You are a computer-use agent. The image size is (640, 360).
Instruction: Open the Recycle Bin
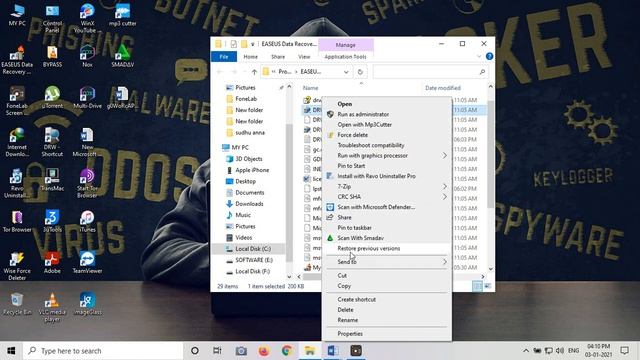17,304
